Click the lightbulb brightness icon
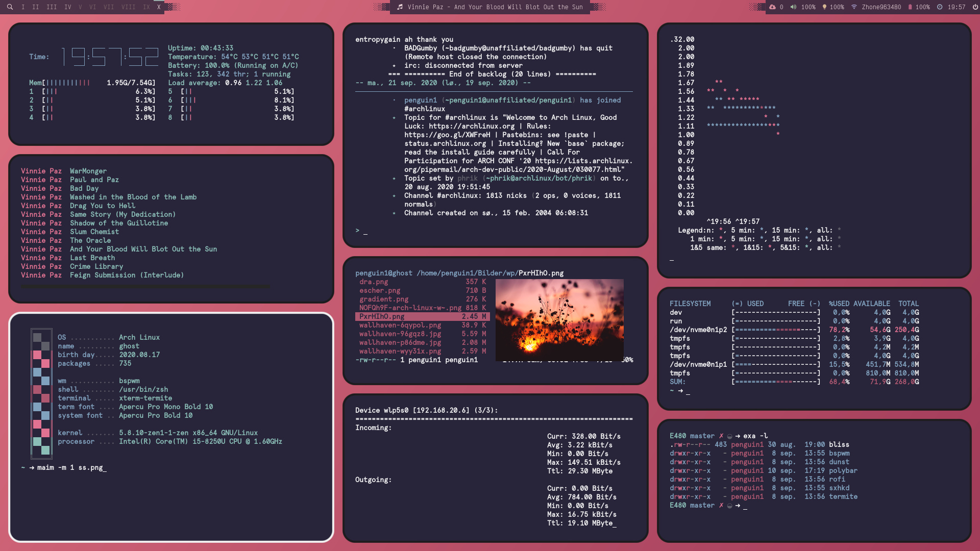980x551 pixels. 824,7
